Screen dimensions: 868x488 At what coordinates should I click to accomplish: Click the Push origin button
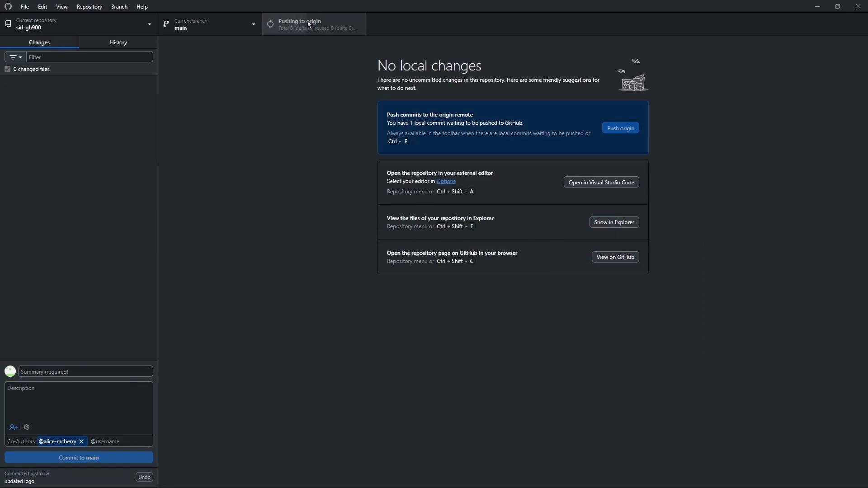click(x=620, y=128)
